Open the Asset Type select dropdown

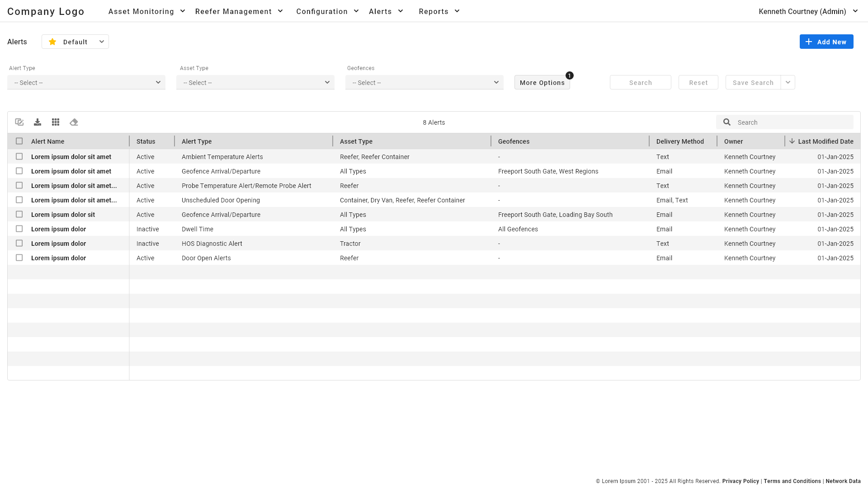255,82
